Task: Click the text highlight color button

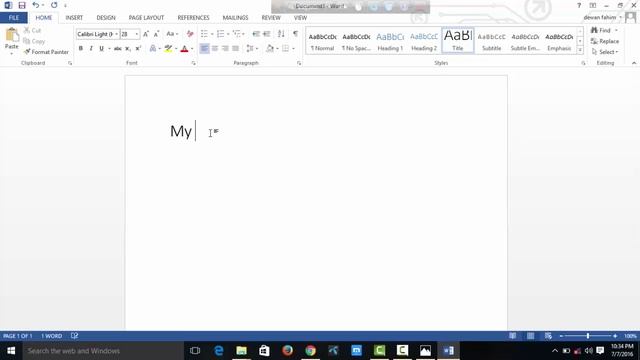Action: (x=168, y=49)
